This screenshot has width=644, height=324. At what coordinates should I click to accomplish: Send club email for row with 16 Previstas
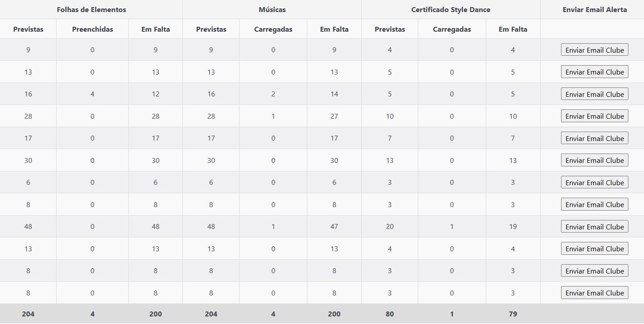[x=594, y=94]
